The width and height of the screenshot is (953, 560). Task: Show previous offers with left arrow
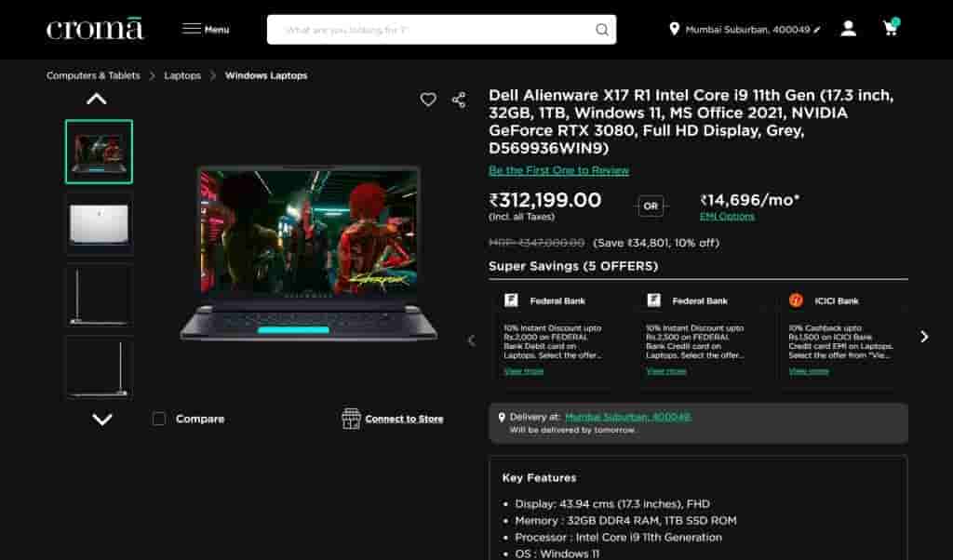[471, 340]
